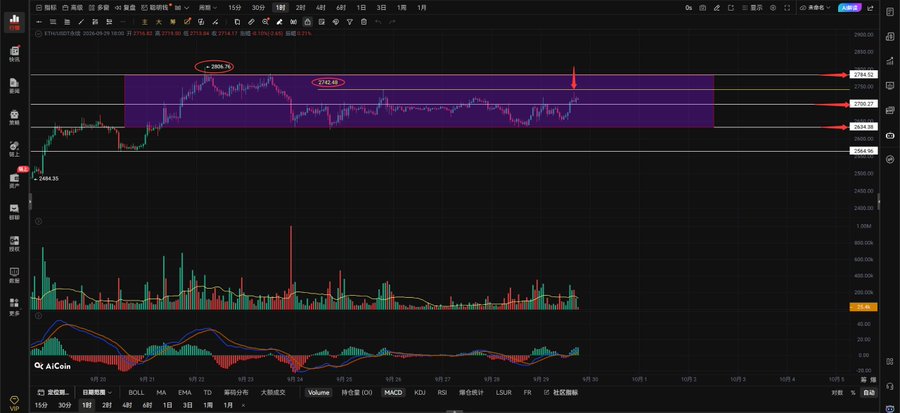Open the 群聊 group chat sidebar icon

[14, 212]
